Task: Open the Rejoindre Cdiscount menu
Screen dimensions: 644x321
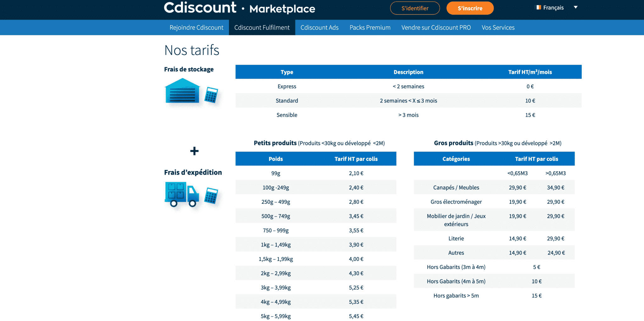Action: 196,28
